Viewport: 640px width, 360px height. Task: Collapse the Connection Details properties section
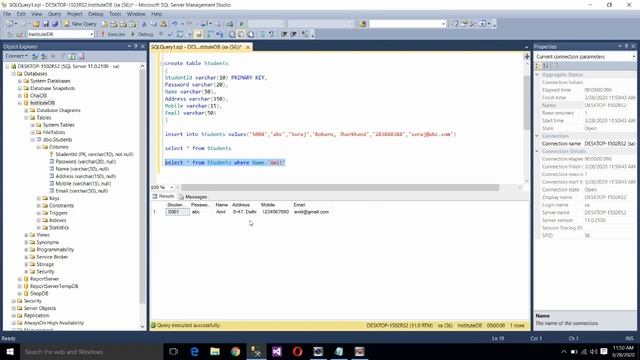pos(538,151)
